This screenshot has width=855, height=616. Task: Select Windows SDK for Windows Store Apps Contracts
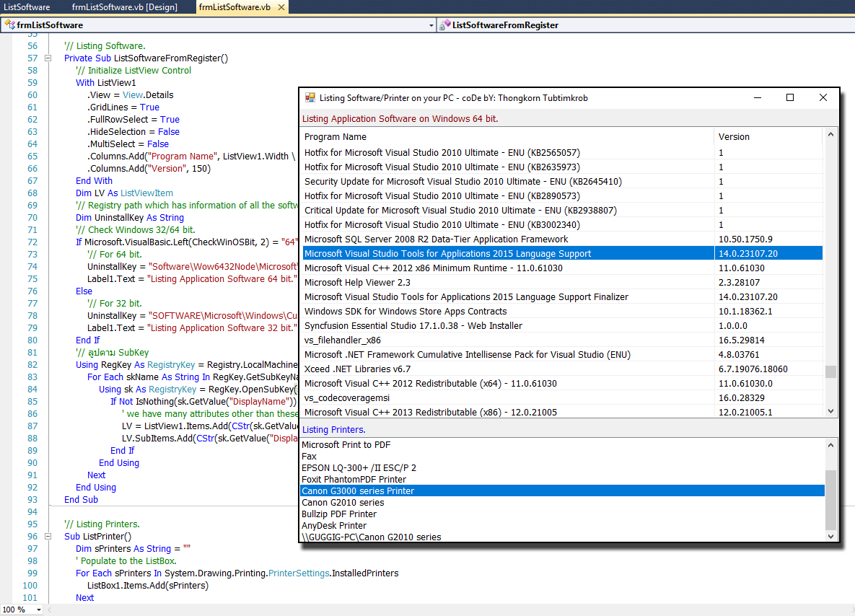[x=562, y=312]
